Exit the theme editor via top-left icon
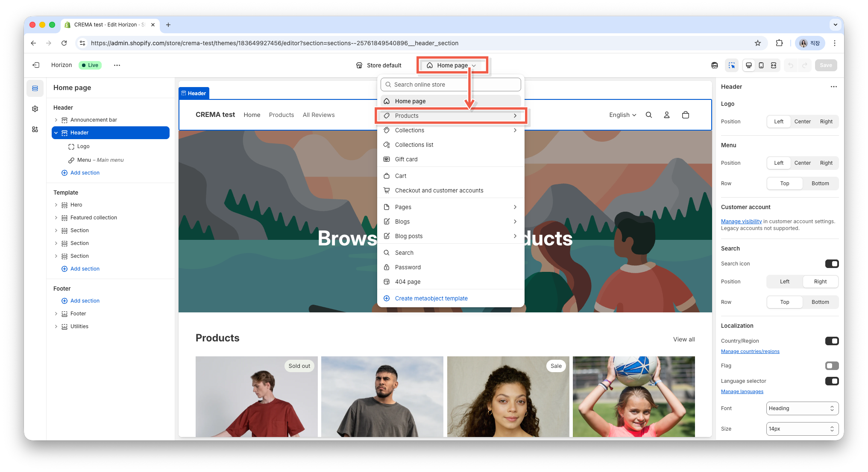This screenshot has height=472, width=868. coord(36,65)
